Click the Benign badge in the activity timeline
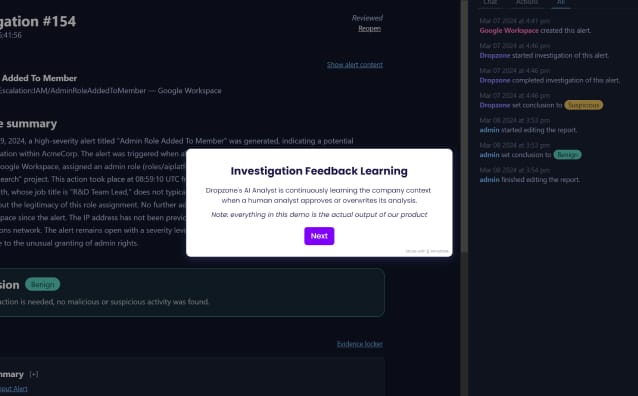This screenshot has width=638, height=396. click(x=567, y=155)
